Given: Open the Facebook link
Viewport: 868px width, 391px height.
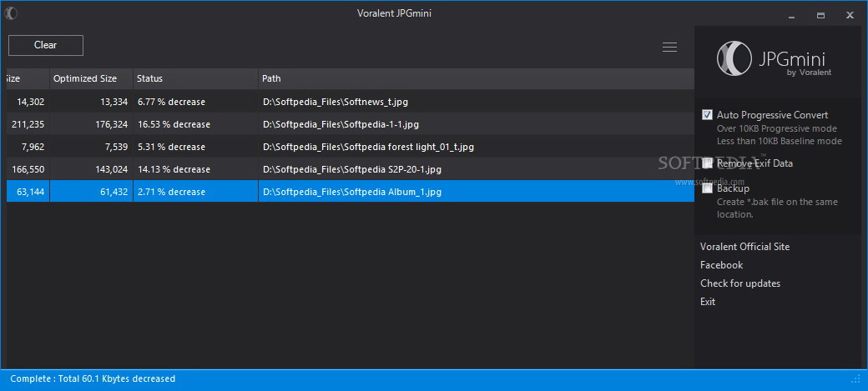Looking at the screenshot, I should pyautogui.click(x=721, y=265).
